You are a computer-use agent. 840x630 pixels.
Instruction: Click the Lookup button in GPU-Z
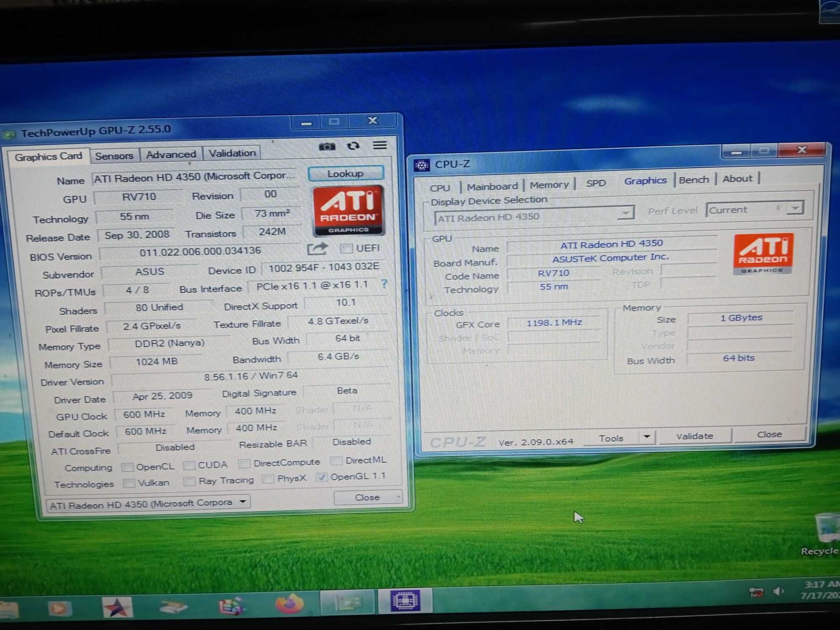346,173
